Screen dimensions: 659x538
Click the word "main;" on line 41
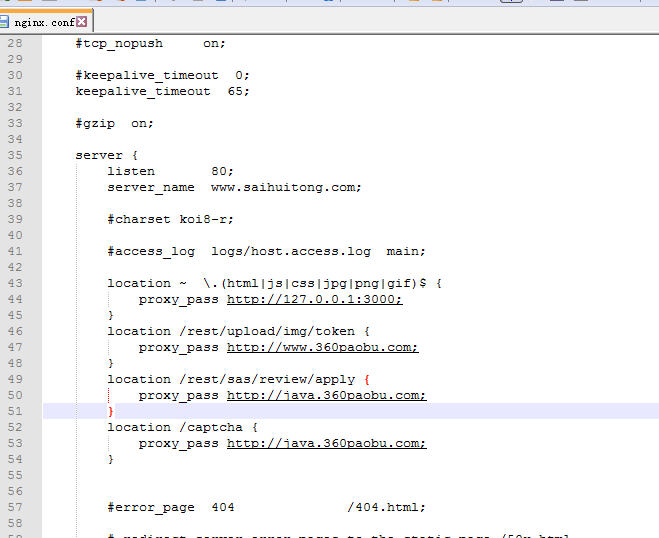(406, 251)
